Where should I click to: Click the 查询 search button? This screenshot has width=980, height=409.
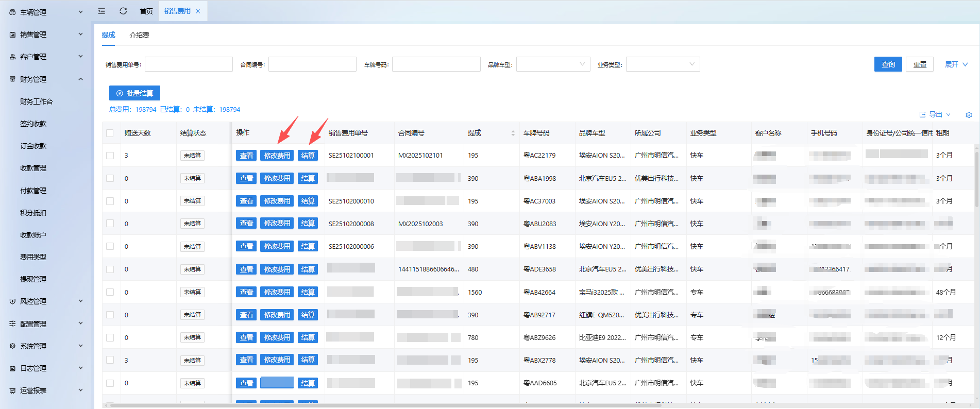888,64
